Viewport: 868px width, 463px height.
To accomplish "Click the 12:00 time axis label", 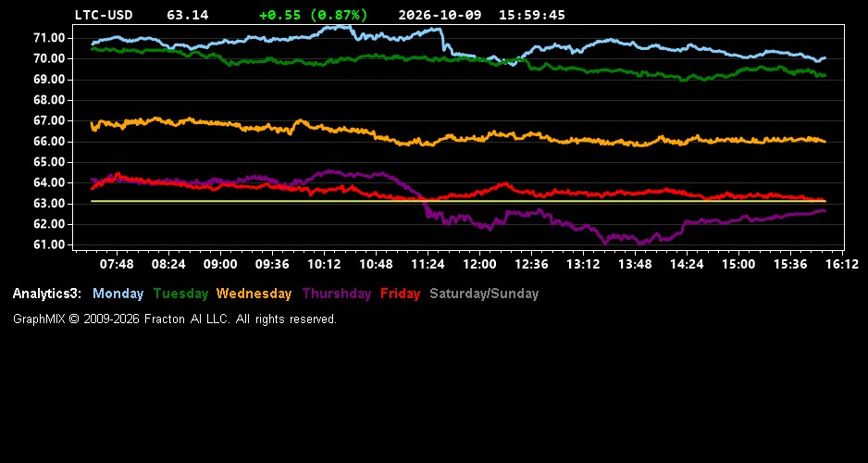I will pos(479,265).
